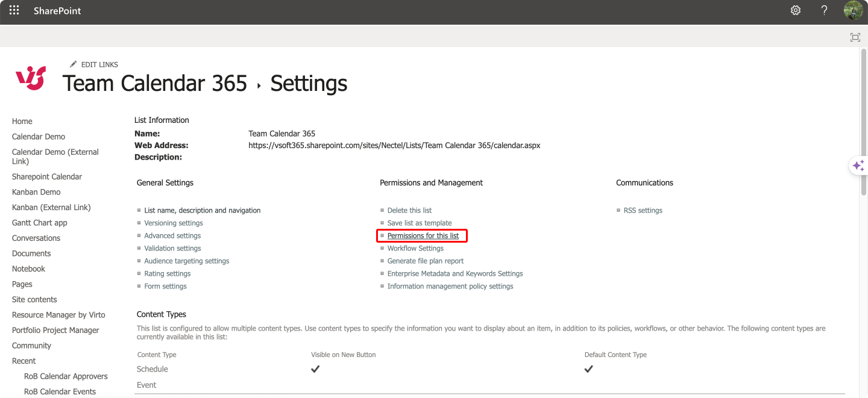This screenshot has width=868, height=398.
Task: Open Portfolio Project Manager
Action: (55, 330)
